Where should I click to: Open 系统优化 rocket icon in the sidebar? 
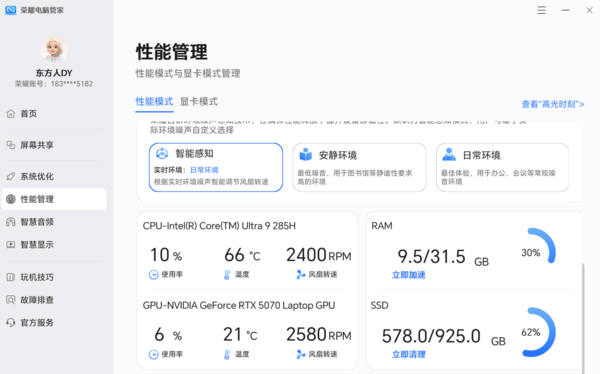tap(11, 176)
